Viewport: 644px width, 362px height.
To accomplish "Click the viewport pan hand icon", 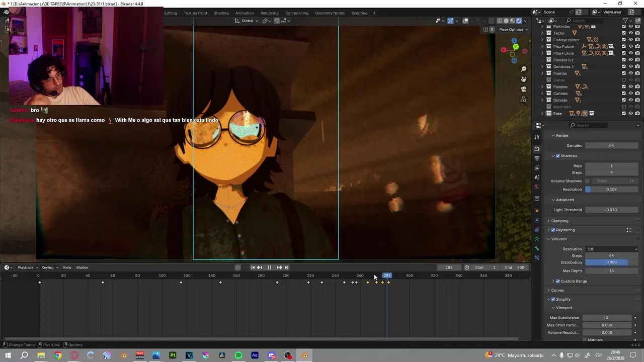I will (x=523, y=79).
